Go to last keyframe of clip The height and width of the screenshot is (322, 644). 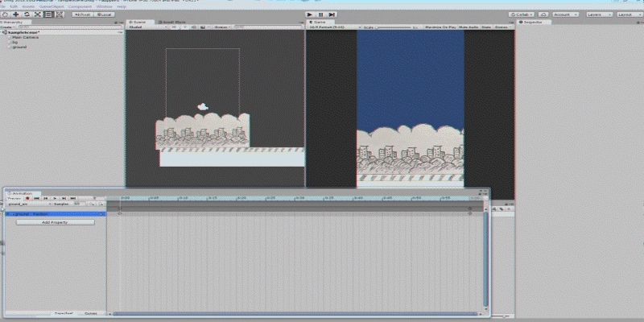click(x=72, y=198)
